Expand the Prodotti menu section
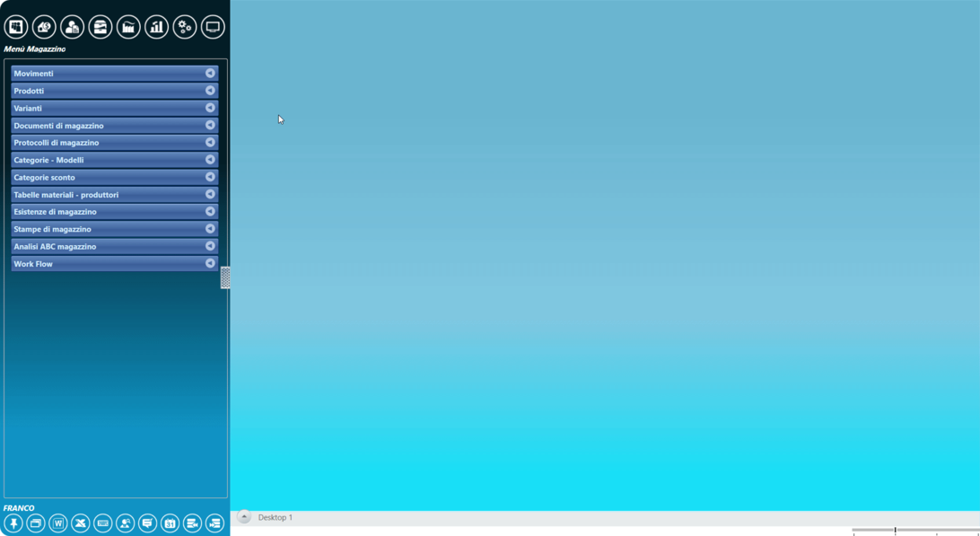 [114, 91]
